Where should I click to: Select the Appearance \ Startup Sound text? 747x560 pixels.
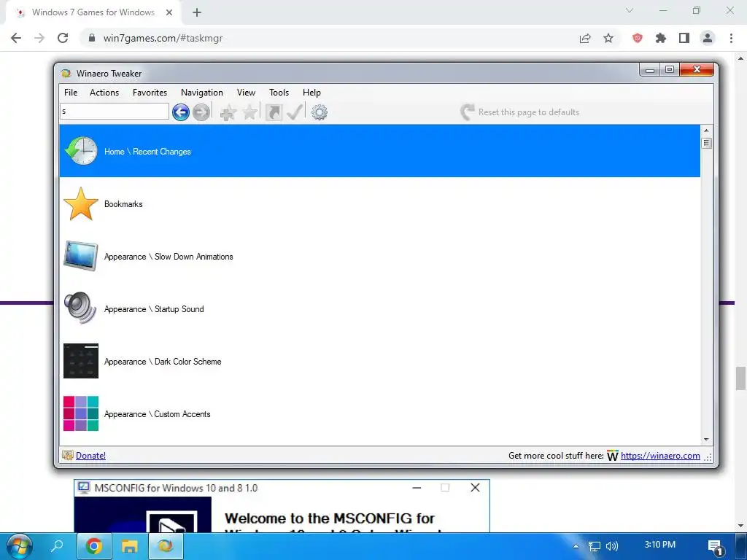click(x=154, y=309)
